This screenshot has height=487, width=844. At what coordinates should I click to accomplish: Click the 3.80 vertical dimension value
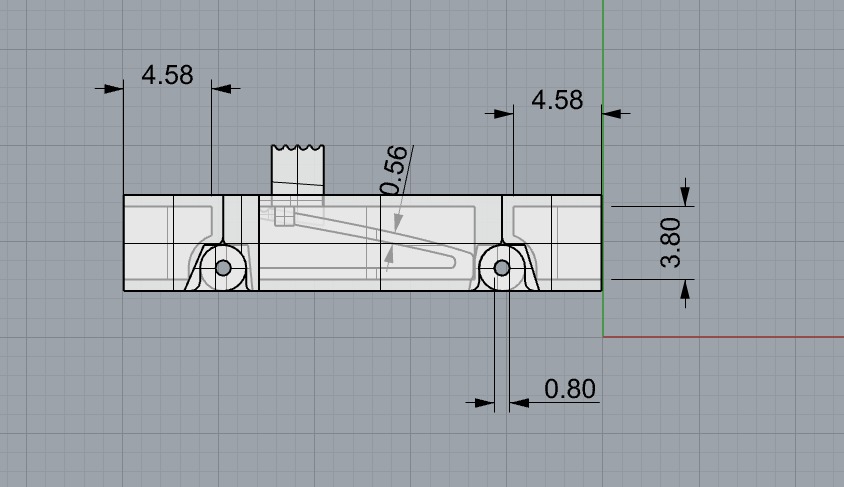[670, 243]
